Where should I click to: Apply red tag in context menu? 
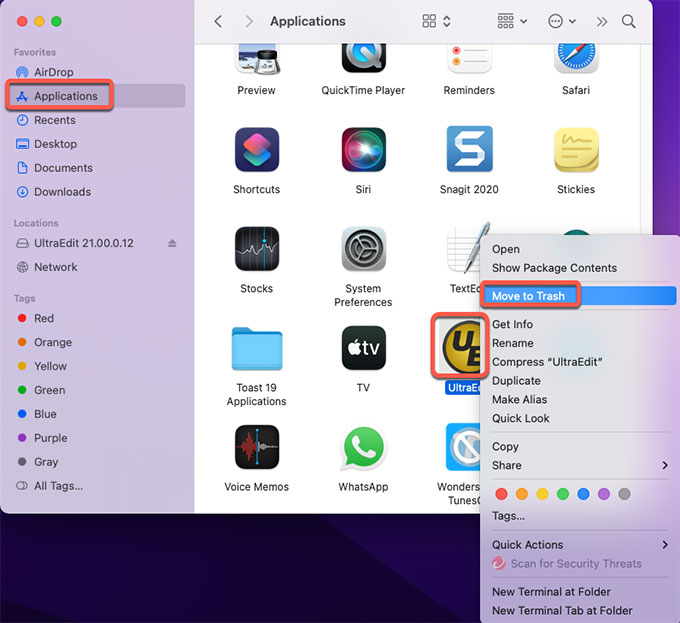coord(501,494)
